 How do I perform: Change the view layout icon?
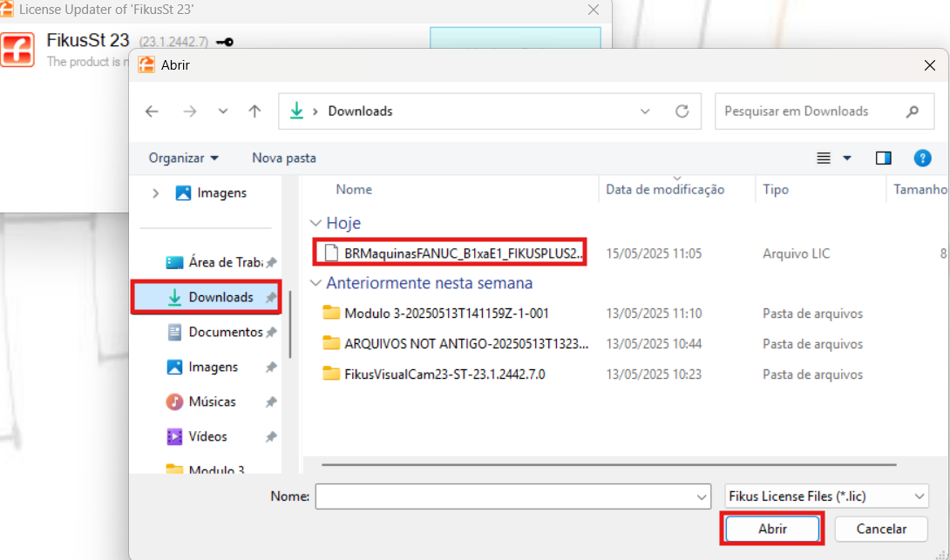(824, 158)
